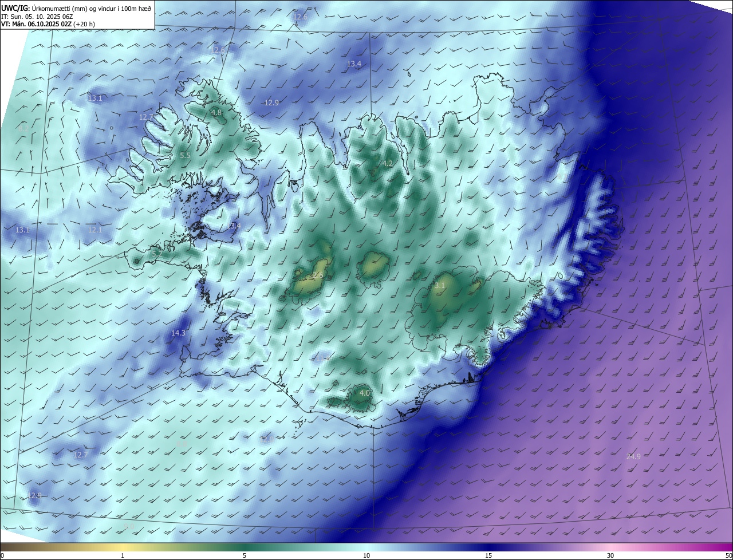Click the 5.2 value label
733x560 pixels.
pos(157,253)
